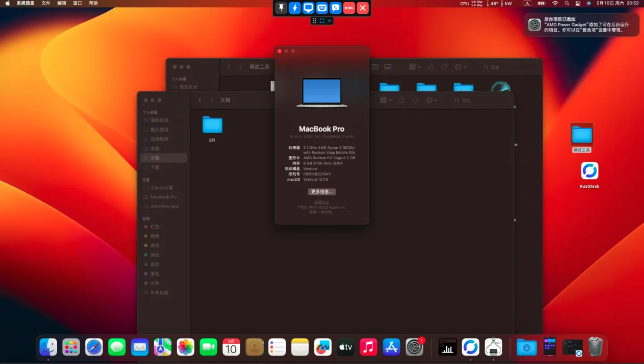This screenshot has height=364, width=644.
Task: Open the RustDesk icon on the desktop
Action: pos(589,171)
